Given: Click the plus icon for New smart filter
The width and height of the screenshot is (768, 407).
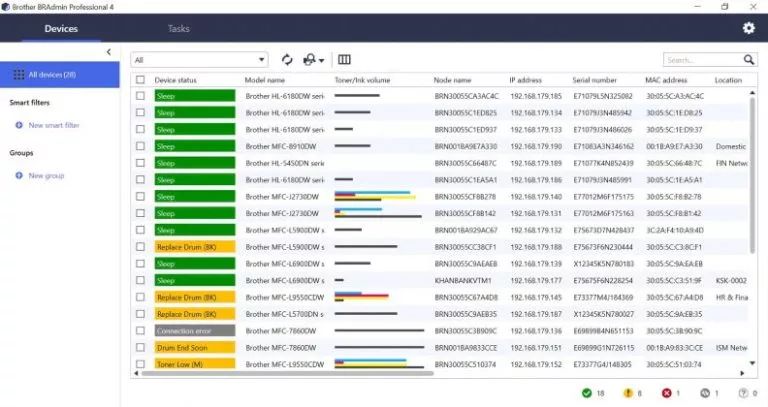Looking at the screenshot, I should pyautogui.click(x=18, y=125).
